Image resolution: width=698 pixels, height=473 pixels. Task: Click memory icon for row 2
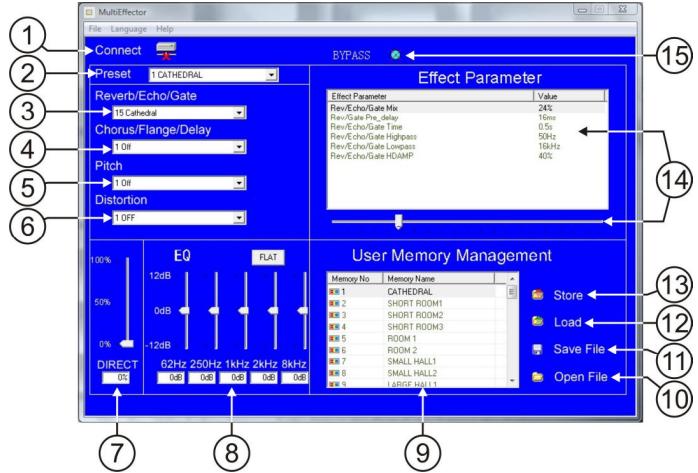click(334, 303)
